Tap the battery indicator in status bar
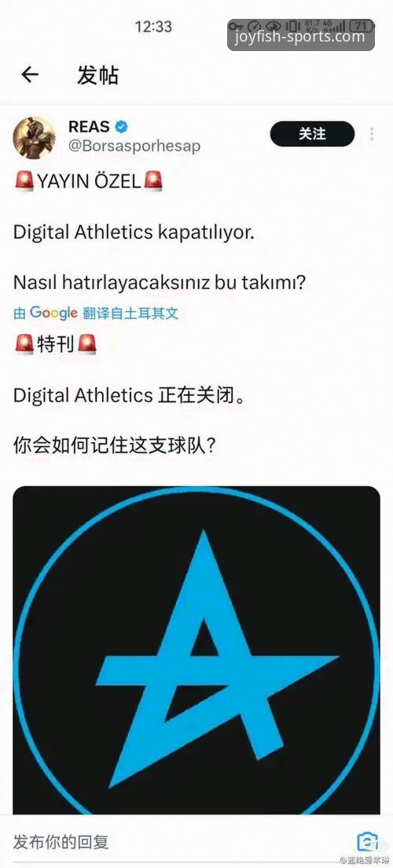The height and width of the screenshot is (868, 393). click(x=363, y=25)
